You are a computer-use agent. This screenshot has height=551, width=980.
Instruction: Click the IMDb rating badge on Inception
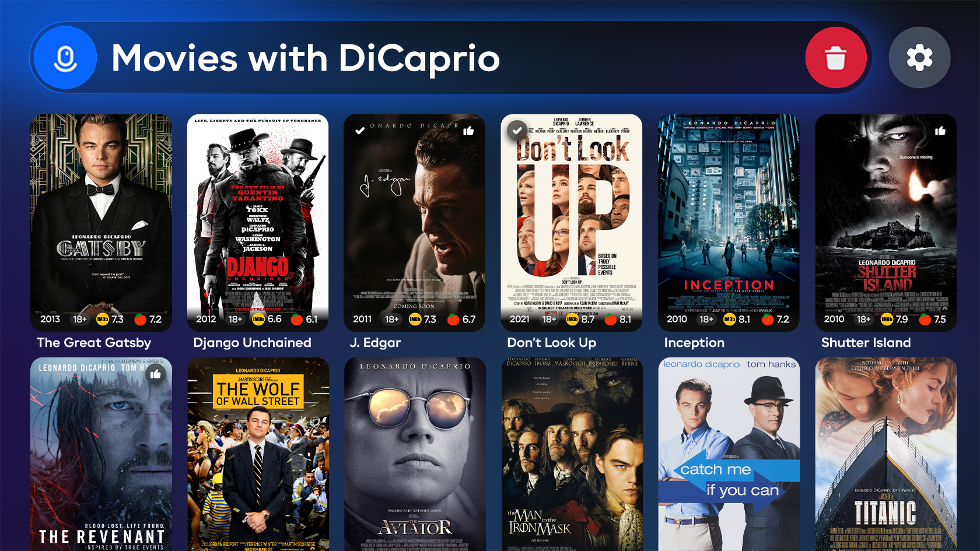click(729, 320)
